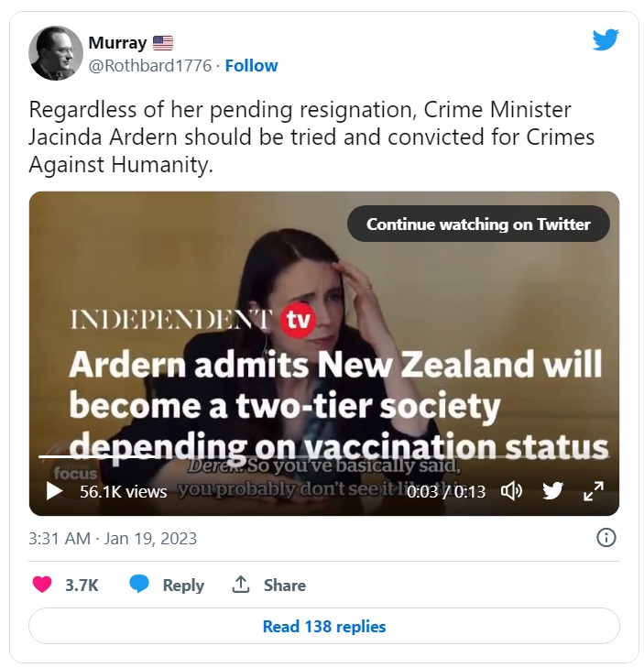Read 138 replies

(323, 626)
